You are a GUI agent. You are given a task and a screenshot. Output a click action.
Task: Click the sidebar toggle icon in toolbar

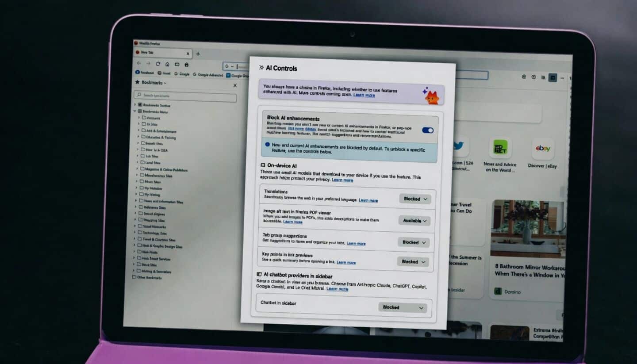pos(553,77)
